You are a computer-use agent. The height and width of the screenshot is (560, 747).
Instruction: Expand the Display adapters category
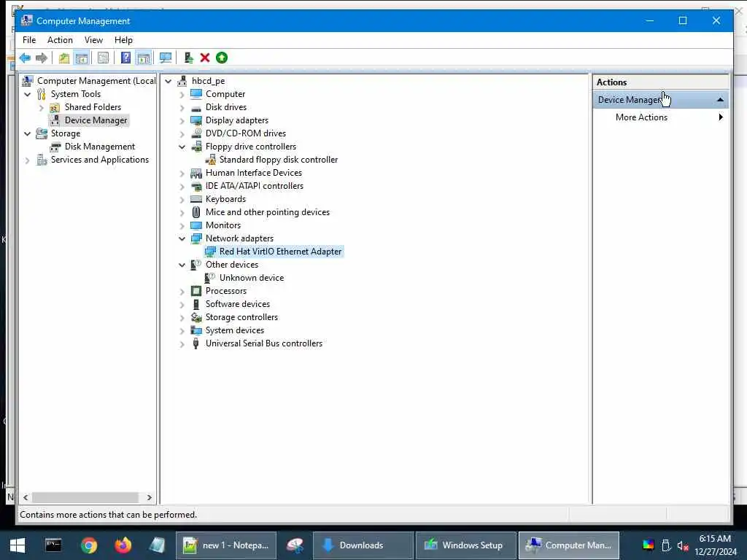click(182, 121)
